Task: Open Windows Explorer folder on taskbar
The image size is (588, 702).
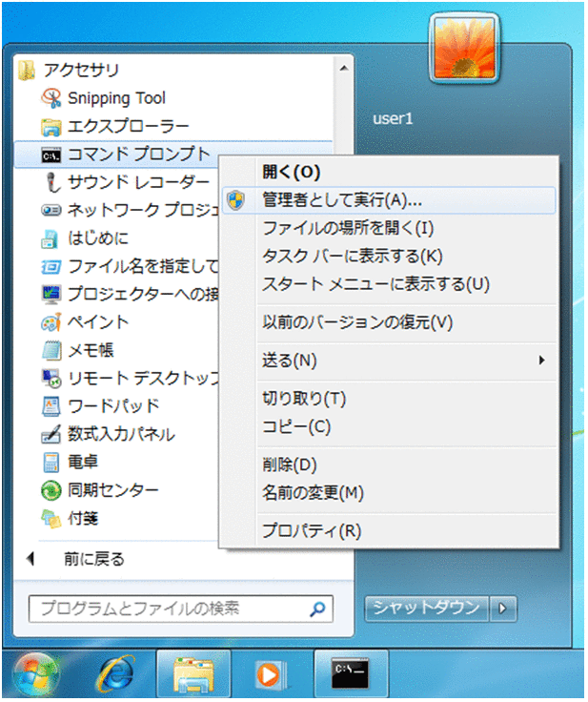Action: (x=193, y=673)
